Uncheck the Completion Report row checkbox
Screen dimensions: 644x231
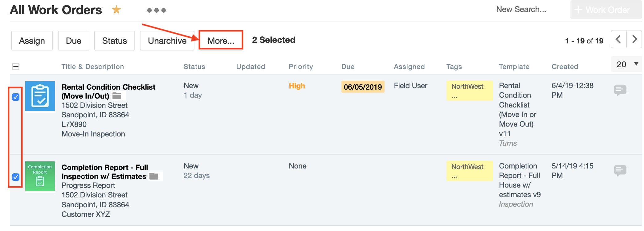16,177
